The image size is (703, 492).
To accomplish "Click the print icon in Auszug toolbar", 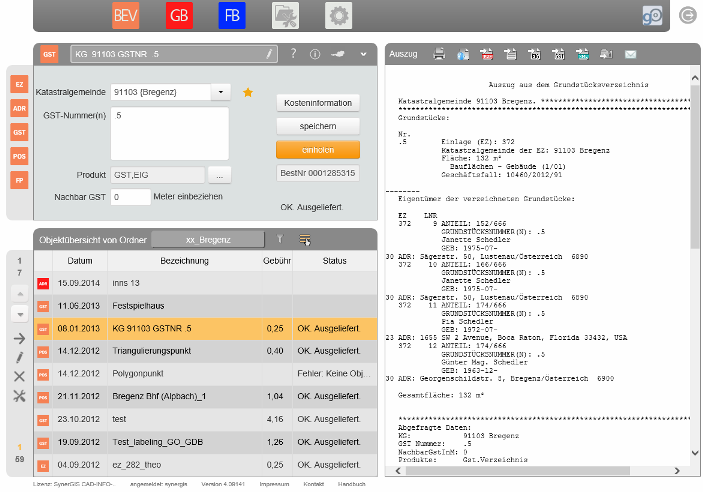I will pyautogui.click(x=439, y=54).
